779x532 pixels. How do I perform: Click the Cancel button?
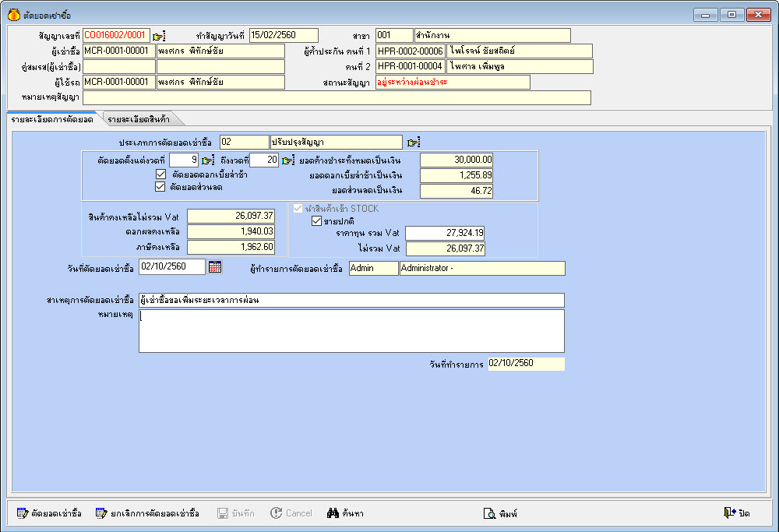point(291,513)
